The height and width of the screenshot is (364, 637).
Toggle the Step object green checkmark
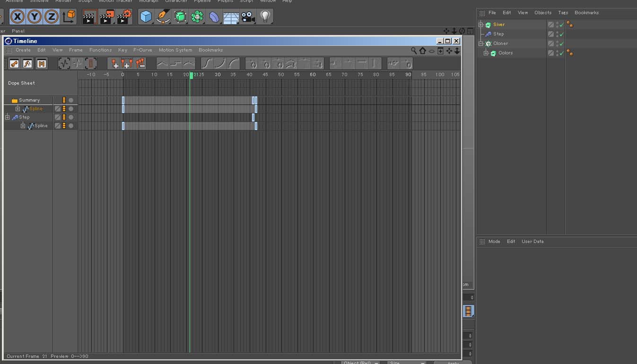pos(561,35)
